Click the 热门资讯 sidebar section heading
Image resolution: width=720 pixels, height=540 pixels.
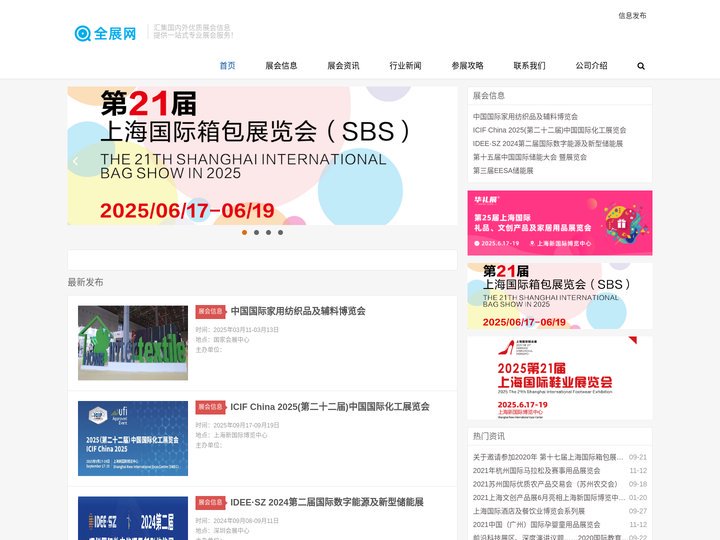click(489, 436)
